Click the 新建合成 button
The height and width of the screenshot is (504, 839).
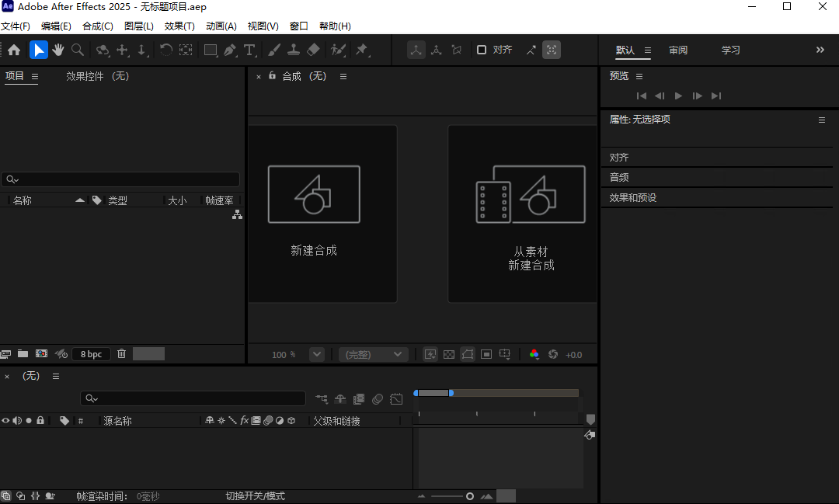point(322,214)
